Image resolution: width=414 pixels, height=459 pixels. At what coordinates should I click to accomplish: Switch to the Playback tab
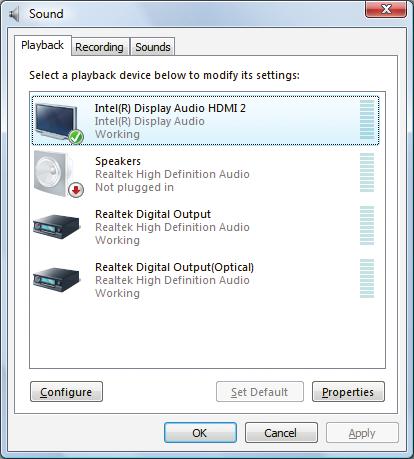click(42, 45)
